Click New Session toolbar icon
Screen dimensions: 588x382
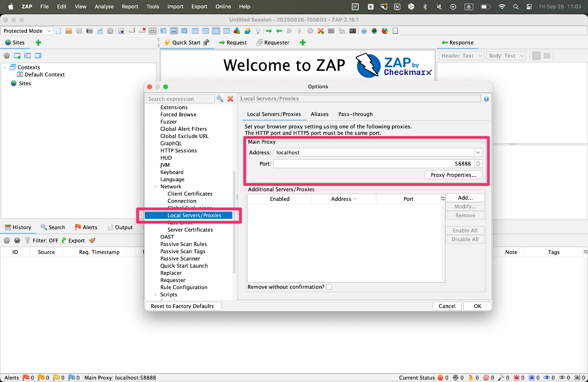tap(58, 31)
